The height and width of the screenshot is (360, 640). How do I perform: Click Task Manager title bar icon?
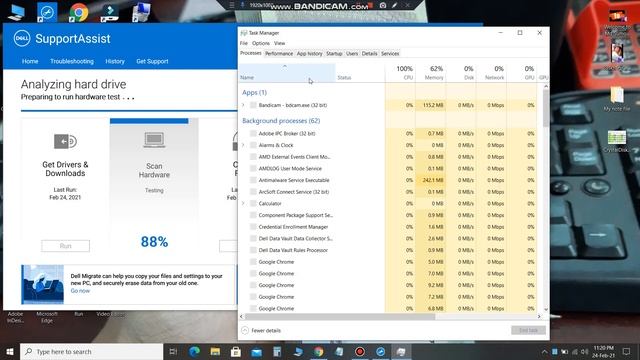tap(244, 33)
